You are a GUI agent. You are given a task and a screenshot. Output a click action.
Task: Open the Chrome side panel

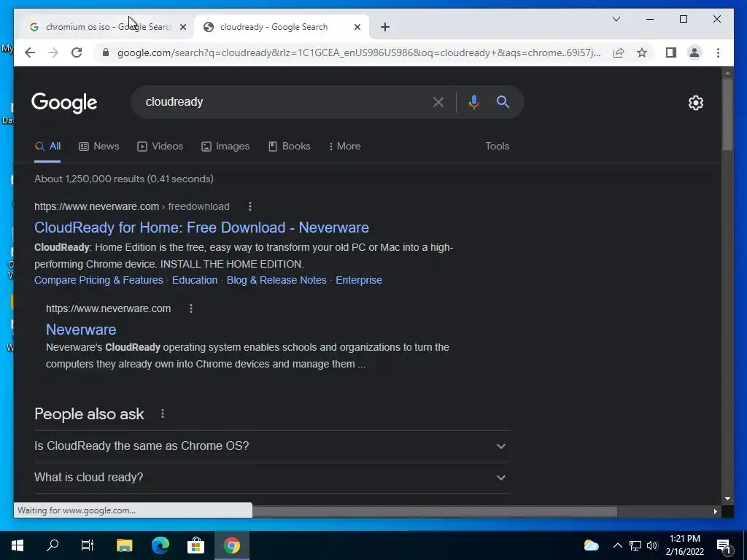pos(671,52)
